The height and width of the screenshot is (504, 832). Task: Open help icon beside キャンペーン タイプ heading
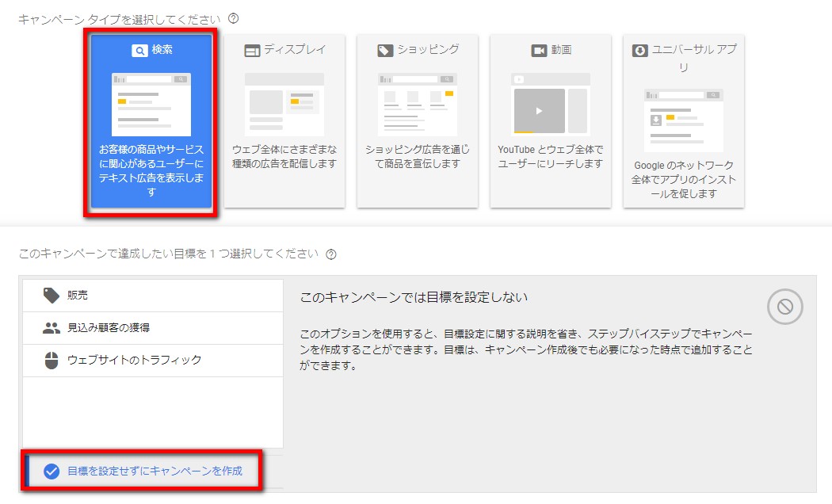pos(233,18)
